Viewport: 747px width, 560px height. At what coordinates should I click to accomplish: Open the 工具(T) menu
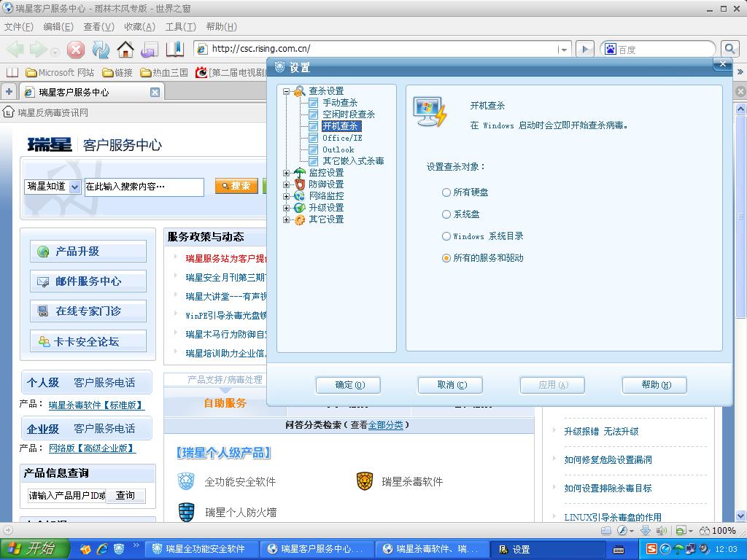tap(181, 27)
